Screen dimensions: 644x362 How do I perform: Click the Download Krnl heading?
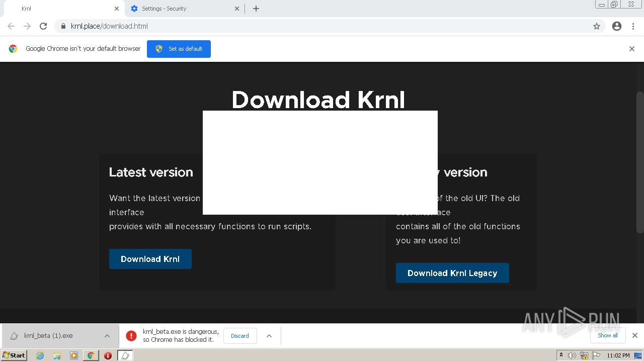pos(318,100)
